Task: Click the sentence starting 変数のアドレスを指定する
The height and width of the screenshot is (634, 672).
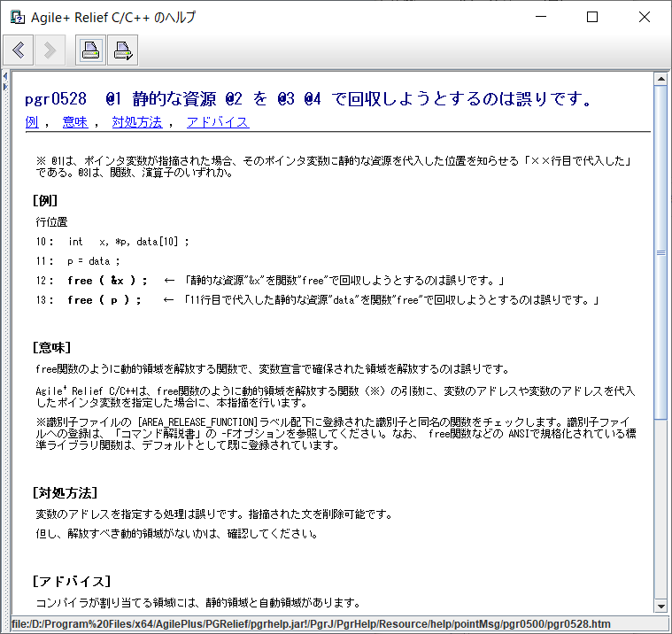Action: coord(214,514)
